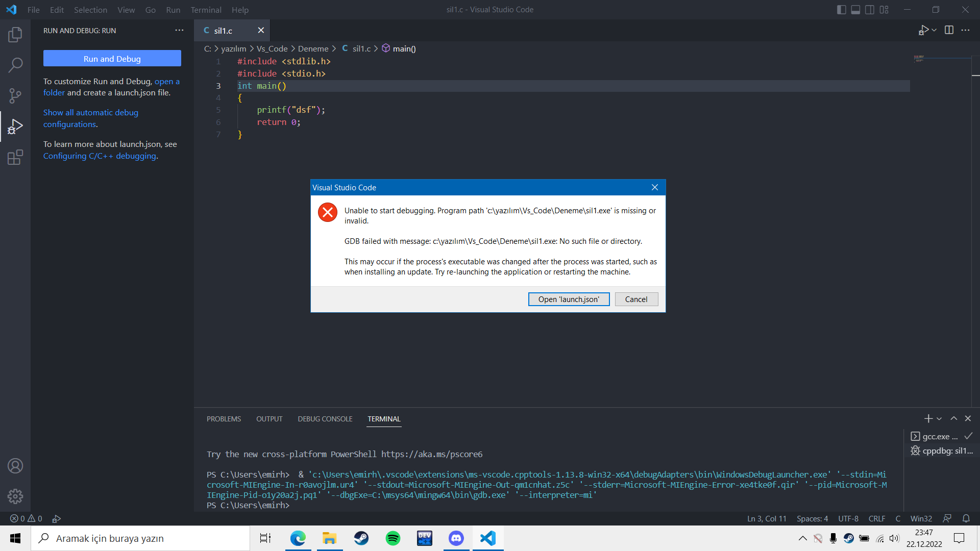Open run dropdown arrow in editor toolbar
The height and width of the screenshot is (551, 980).
(934, 30)
